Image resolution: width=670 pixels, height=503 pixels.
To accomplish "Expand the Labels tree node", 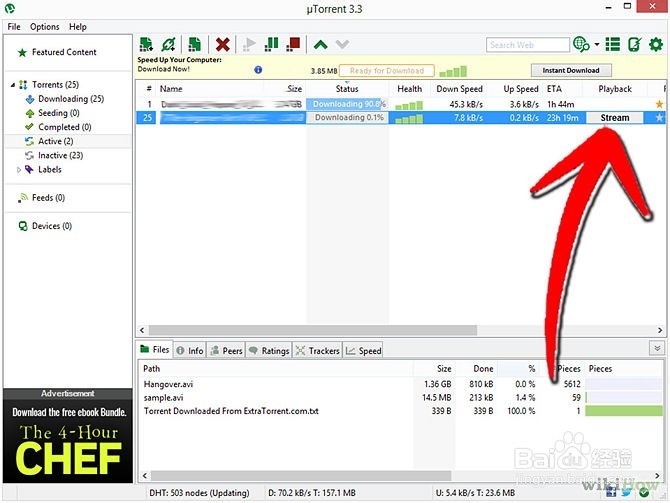I will click(18, 170).
